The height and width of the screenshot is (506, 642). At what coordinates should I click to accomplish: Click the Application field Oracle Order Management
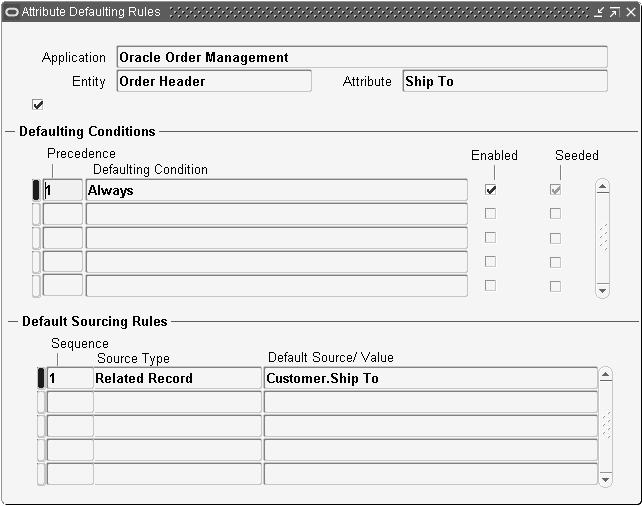click(362, 57)
